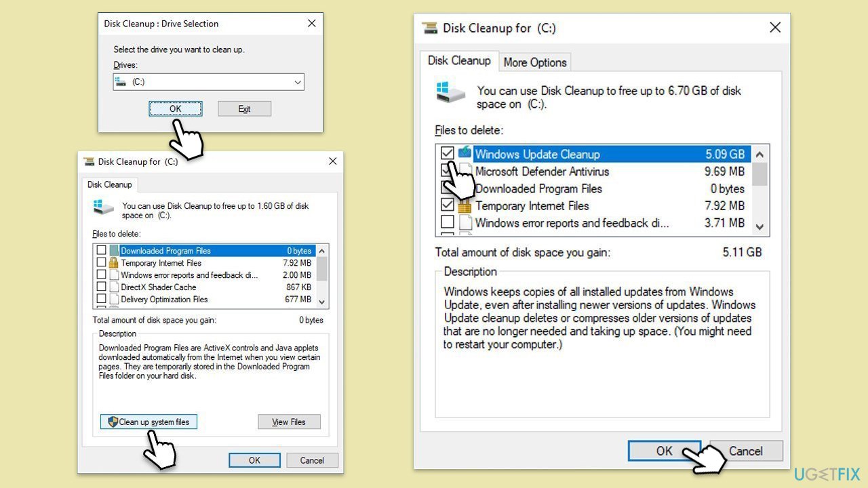868x488 pixels.
Task: Click scrollbar thumb in large file list
Action: [x=759, y=174]
